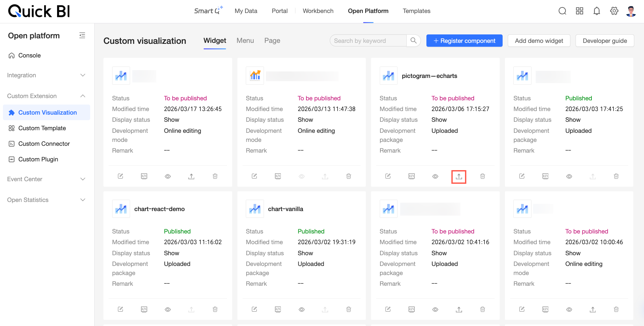
Task: Edit info of widget modified 2026/03/13 11:47:38
Action: pos(254,176)
